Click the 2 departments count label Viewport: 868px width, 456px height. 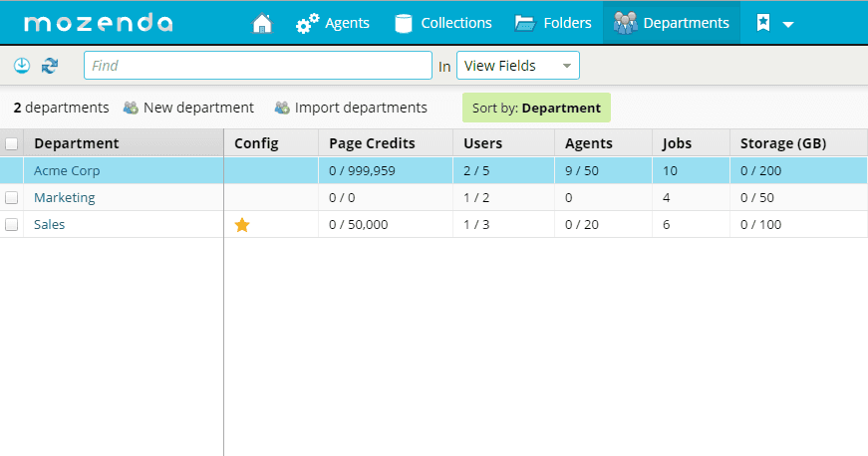pyautogui.click(x=61, y=108)
